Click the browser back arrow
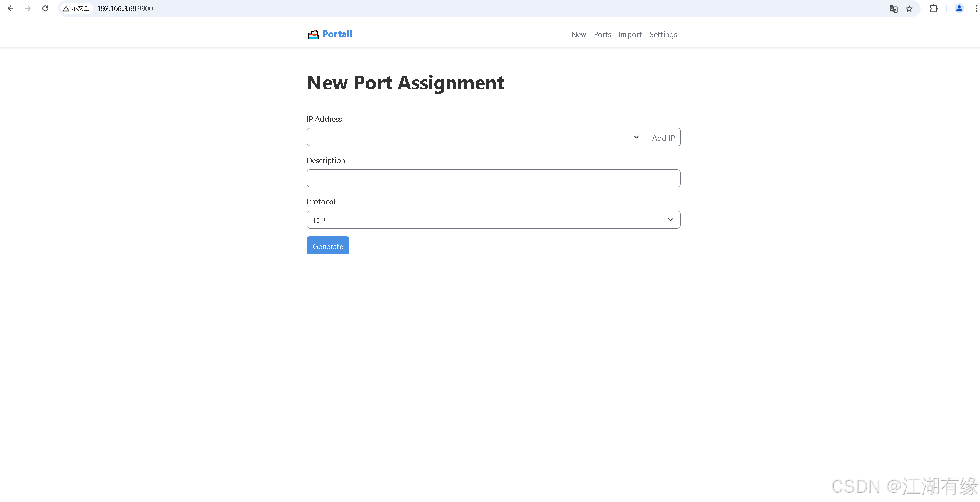 tap(10, 8)
